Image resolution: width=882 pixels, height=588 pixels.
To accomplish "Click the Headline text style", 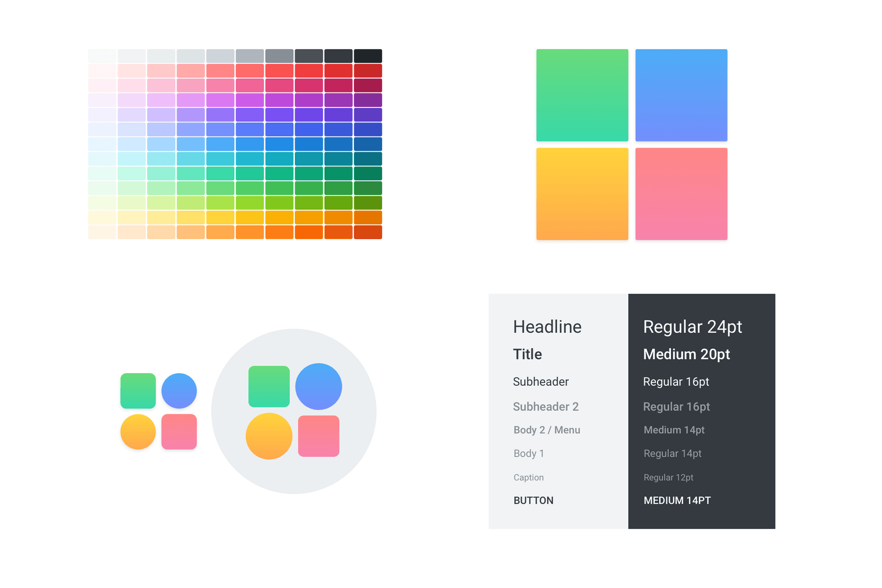I will 547,327.
